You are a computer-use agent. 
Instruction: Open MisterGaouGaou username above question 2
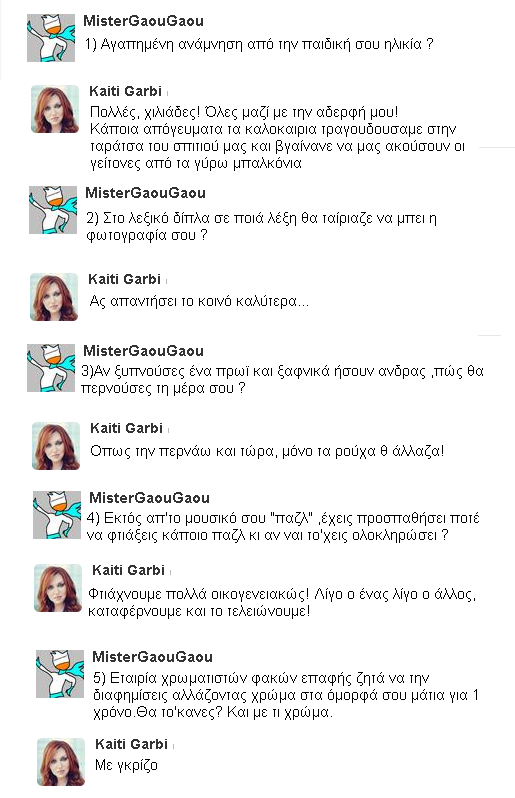(x=146, y=193)
